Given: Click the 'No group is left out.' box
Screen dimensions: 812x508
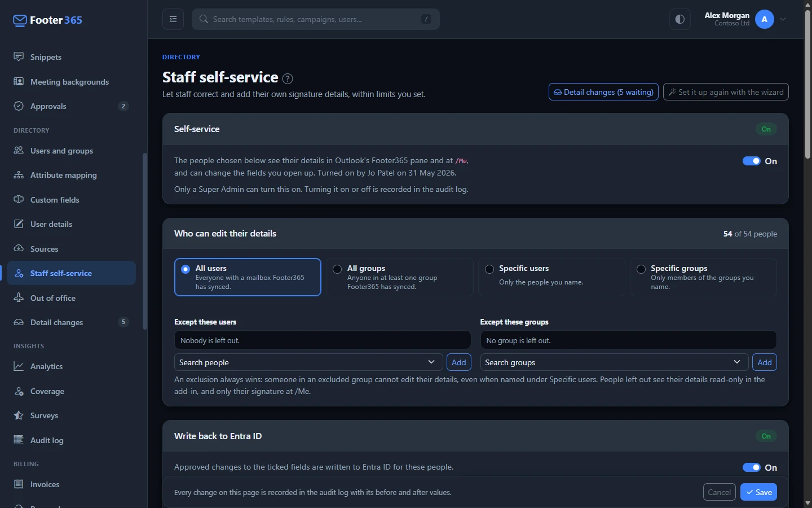Looking at the screenshot, I should pyautogui.click(x=628, y=340).
